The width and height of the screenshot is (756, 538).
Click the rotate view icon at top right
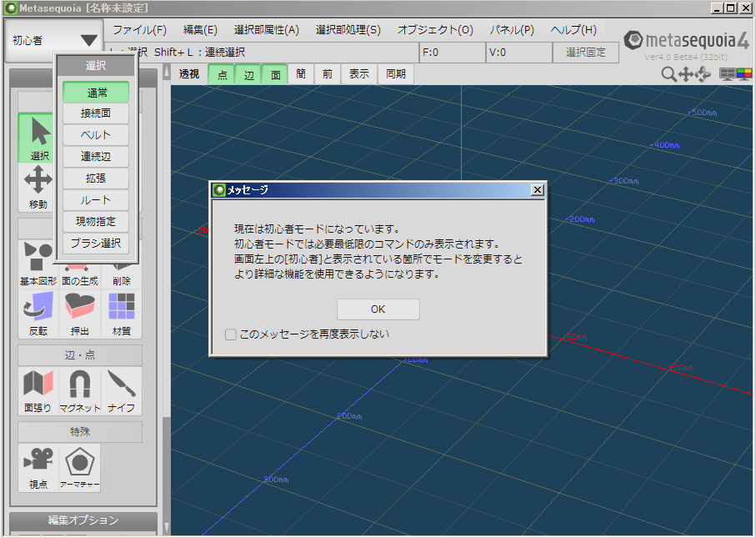[x=703, y=74]
